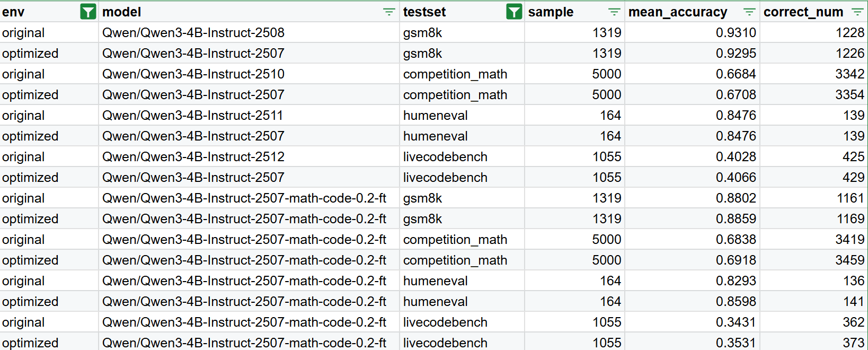Image resolution: width=868 pixels, height=350 pixels.
Task: Select correct_num cell 3459
Action: point(814,260)
